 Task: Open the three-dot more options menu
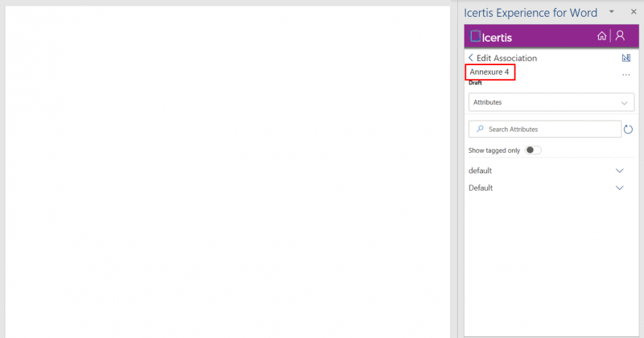click(x=626, y=75)
